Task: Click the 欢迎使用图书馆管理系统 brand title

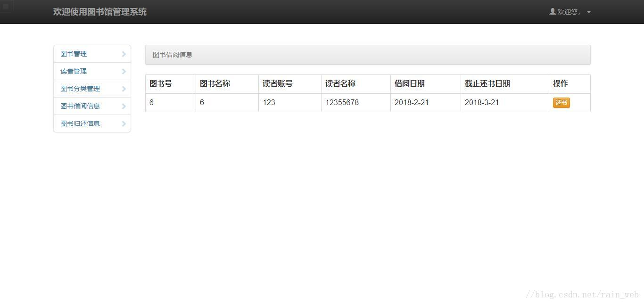Action: click(x=100, y=12)
